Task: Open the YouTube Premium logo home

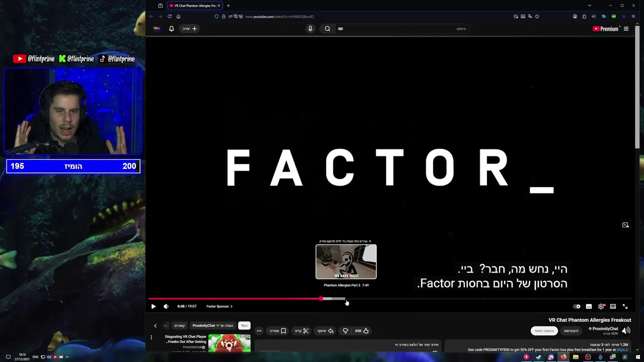Action: 605,29
